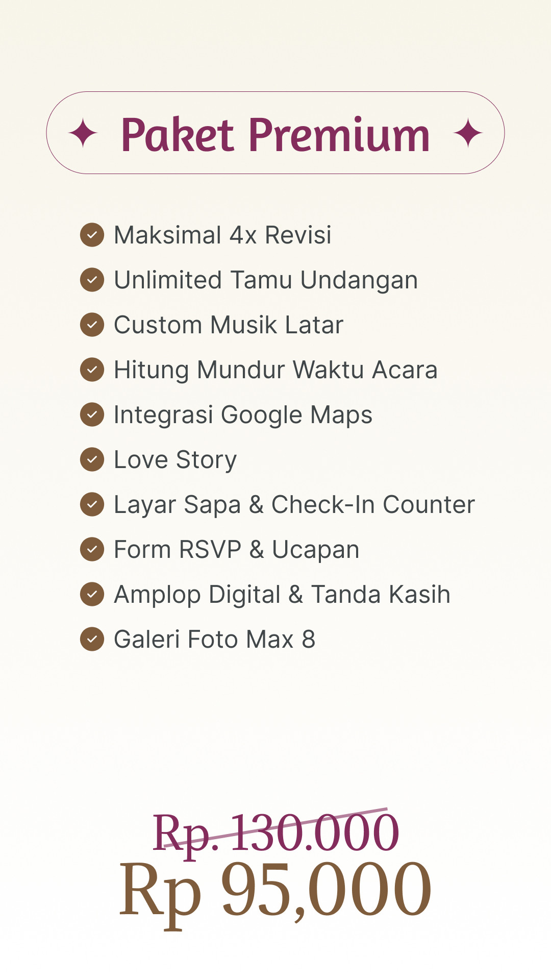Screen dimensions: 551x980
Task: Click the Rp 95,000 discounted price
Action: [275, 889]
